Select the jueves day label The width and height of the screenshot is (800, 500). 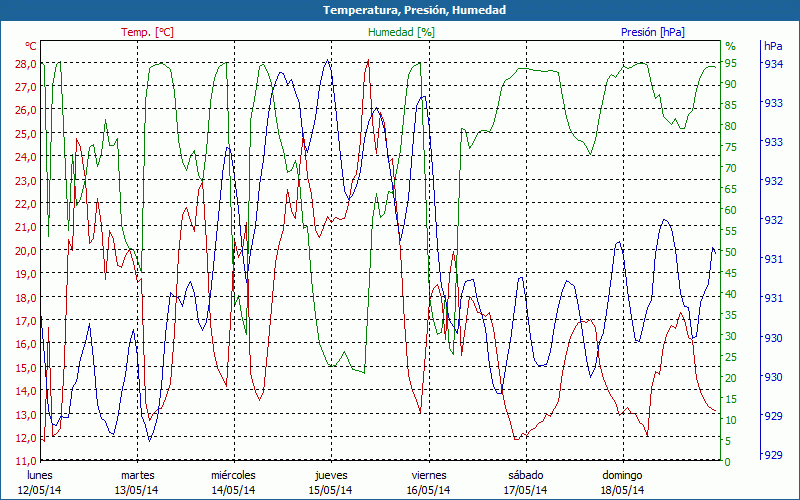click(x=331, y=475)
